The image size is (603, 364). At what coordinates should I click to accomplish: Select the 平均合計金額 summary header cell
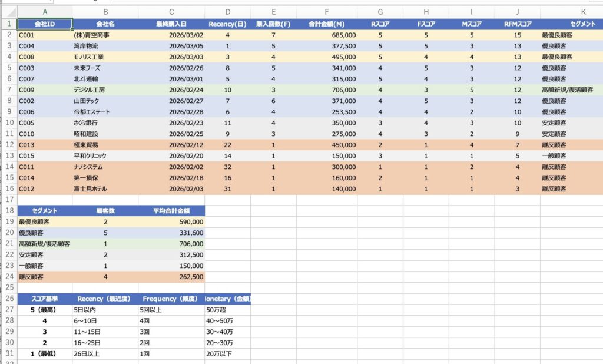pyautogui.click(x=171, y=210)
